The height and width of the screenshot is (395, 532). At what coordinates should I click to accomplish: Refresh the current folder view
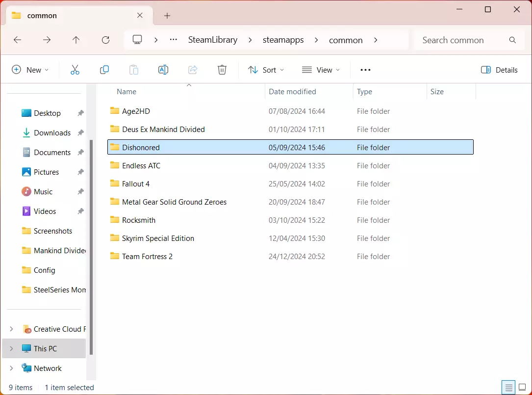click(105, 40)
